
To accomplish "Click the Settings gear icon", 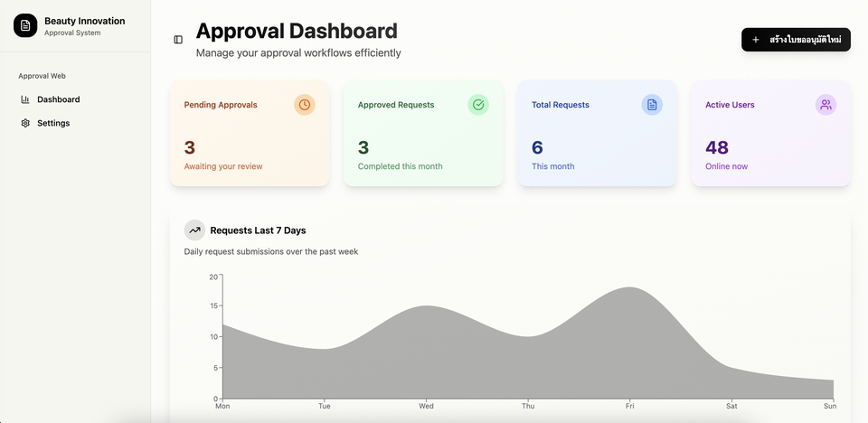I will (x=25, y=123).
